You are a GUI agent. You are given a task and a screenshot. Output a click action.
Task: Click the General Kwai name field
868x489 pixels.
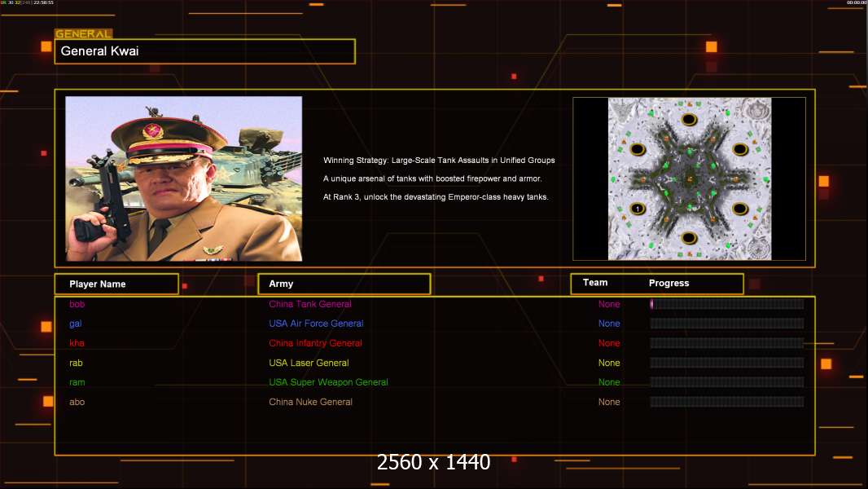click(205, 51)
